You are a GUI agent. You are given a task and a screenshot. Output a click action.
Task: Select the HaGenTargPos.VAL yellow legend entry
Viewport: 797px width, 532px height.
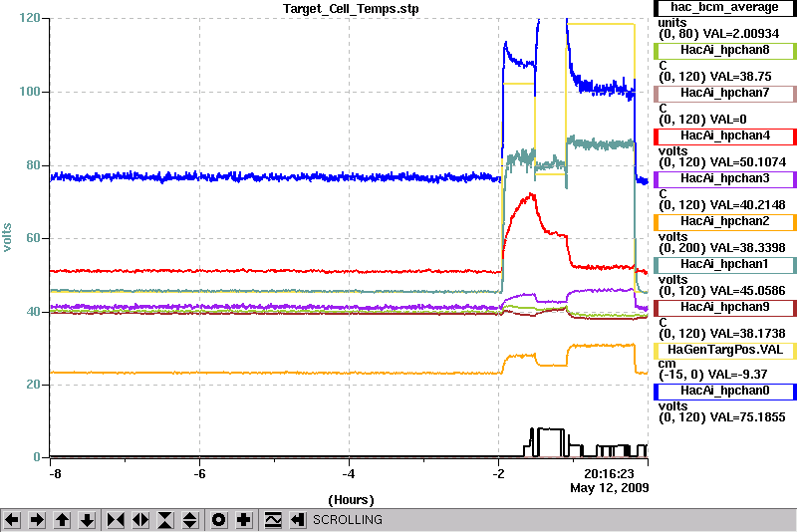724,350
